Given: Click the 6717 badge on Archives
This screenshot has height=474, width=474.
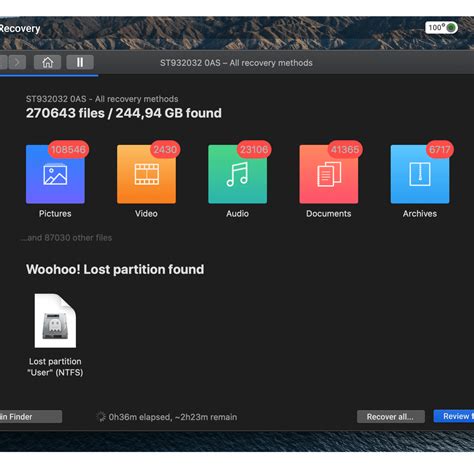Looking at the screenshot, I should (440, 149).
